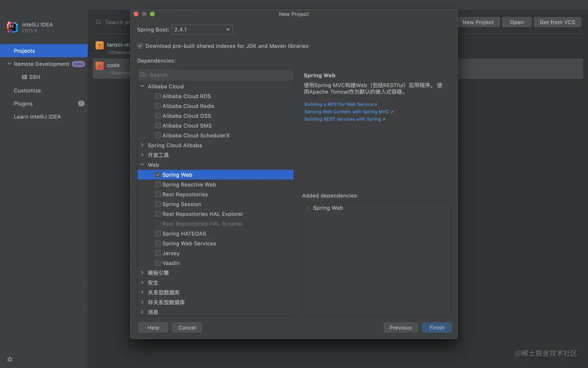Expand the 消息 group
This screenshot has height=368, width=588.
(x=142, y=312)
